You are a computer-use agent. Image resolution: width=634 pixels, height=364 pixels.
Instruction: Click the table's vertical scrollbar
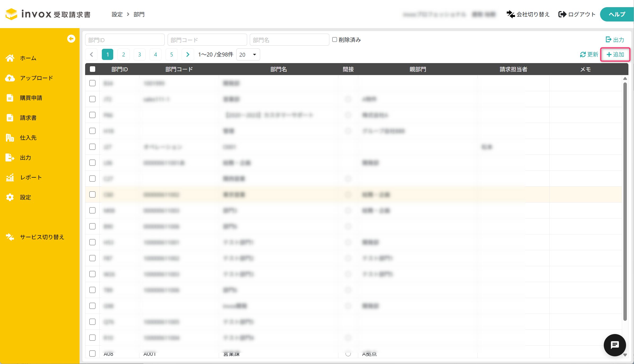coord(625,201)
